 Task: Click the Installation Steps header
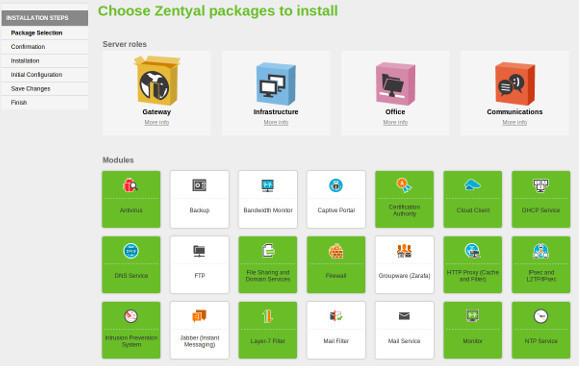click(x=45, y=18)
